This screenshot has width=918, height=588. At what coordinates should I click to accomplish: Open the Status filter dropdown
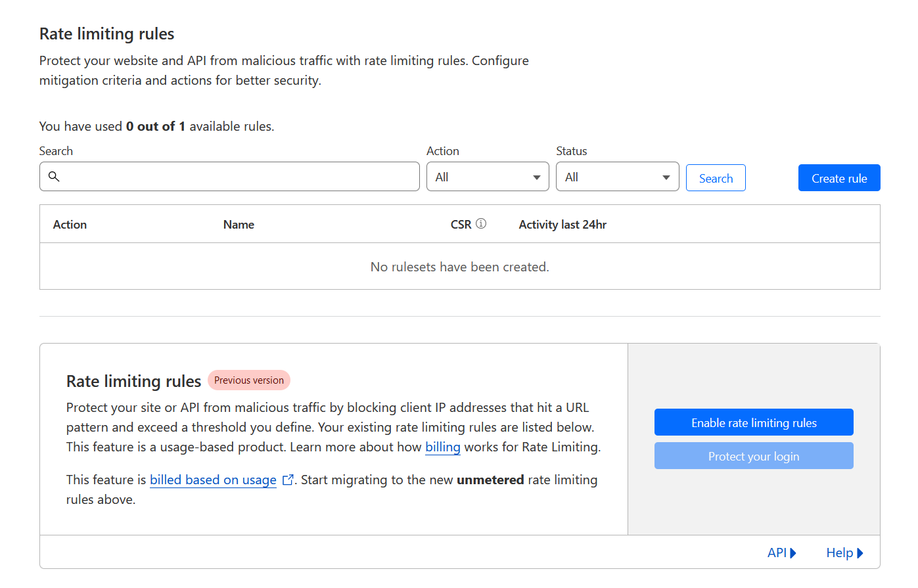[x=617, y=176]
